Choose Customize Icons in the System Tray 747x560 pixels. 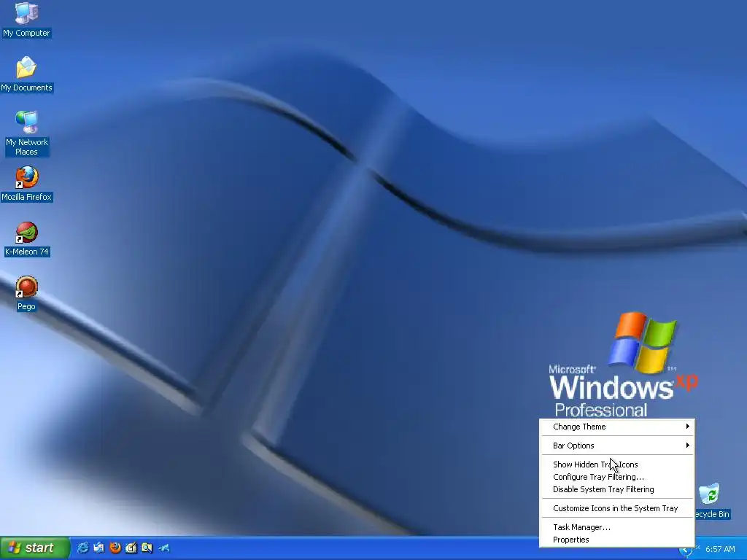617,508
